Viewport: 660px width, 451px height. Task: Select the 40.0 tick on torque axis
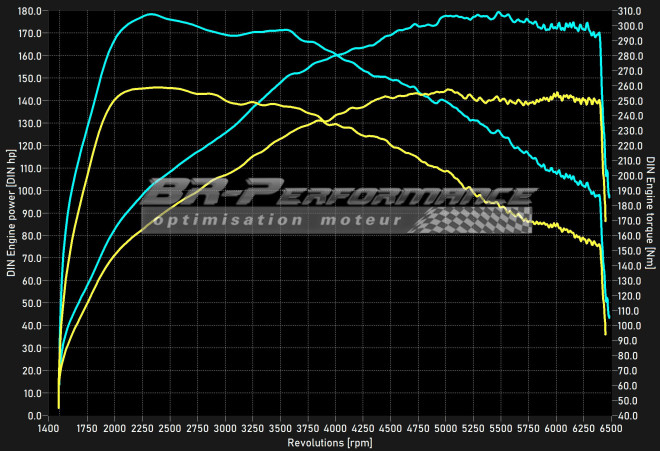(630, 416)
